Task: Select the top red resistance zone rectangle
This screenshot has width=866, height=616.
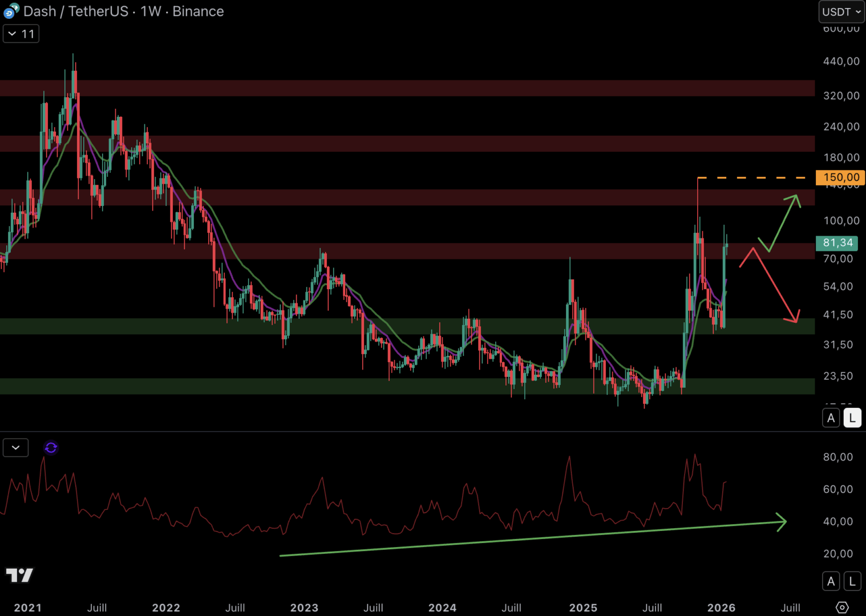Action: (399, 88)
